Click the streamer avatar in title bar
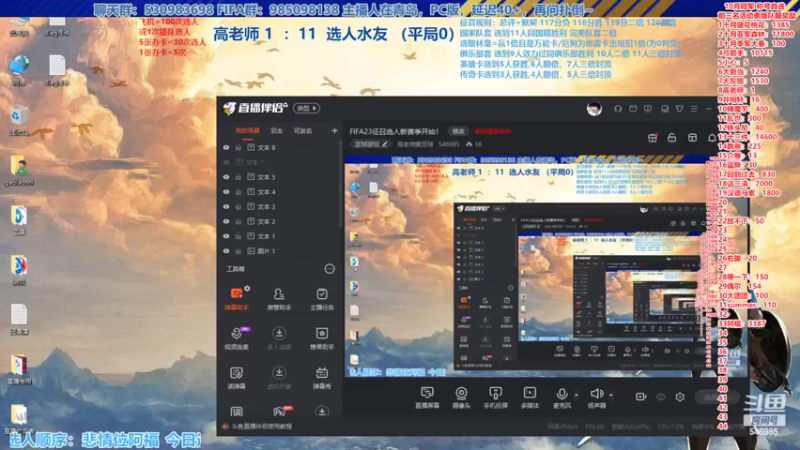Screen dimensions: 800x450 (x=594, y=109)
